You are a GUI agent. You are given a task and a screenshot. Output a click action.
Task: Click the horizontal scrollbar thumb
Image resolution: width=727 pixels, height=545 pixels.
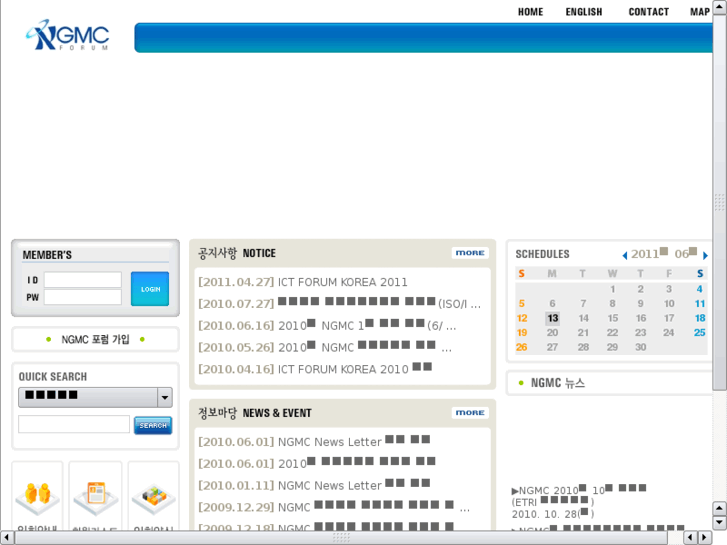tap(341, 537)
